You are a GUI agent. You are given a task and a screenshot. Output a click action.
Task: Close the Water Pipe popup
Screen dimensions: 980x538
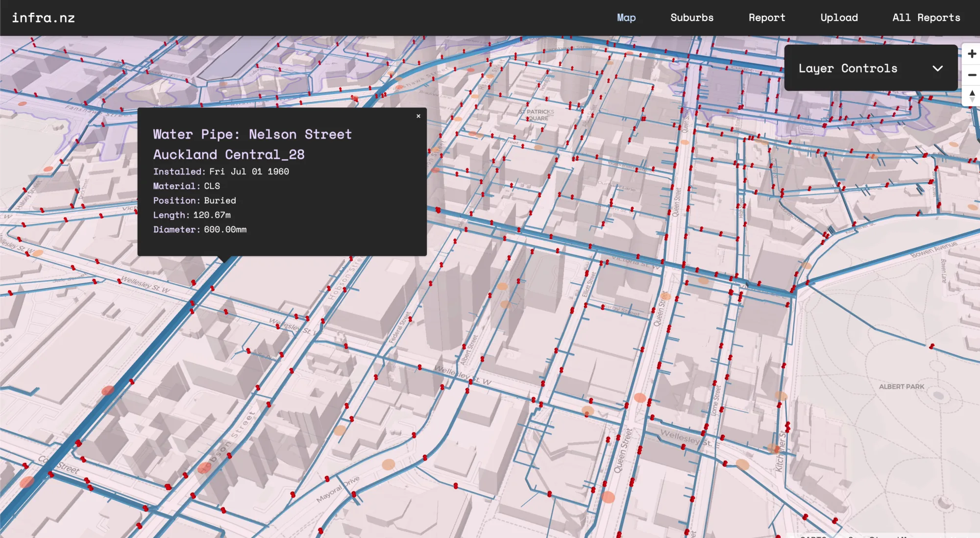click(418, 116)
